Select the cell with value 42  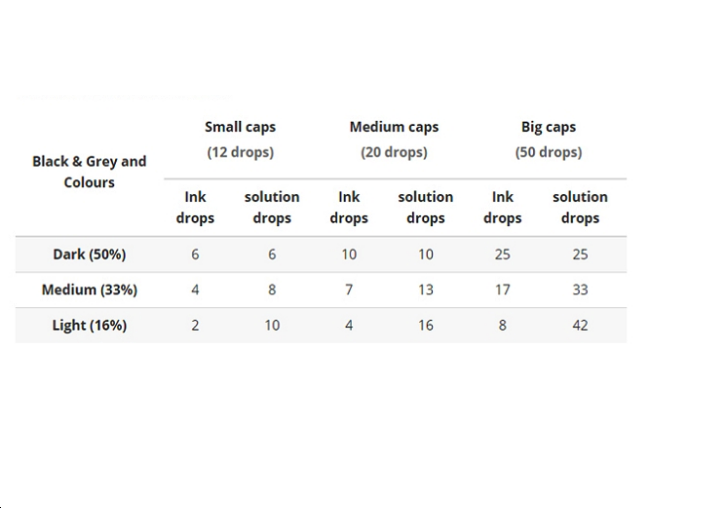coord(580,325)
